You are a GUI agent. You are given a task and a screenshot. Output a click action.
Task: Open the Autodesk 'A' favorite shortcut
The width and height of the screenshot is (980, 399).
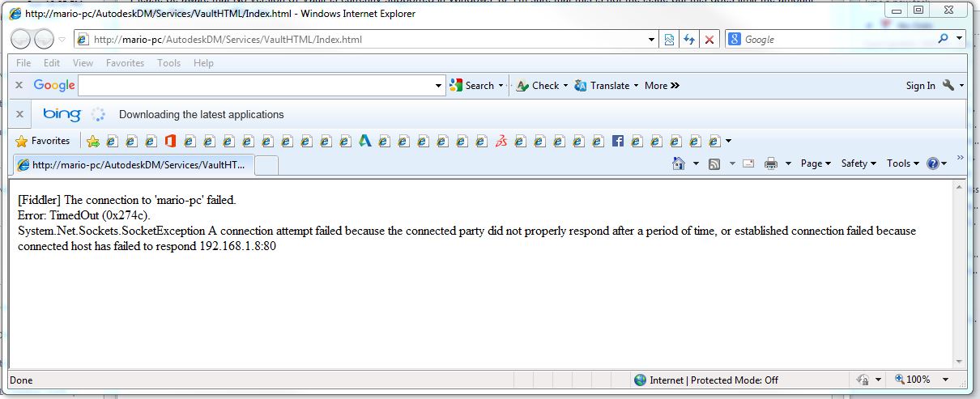365,141
